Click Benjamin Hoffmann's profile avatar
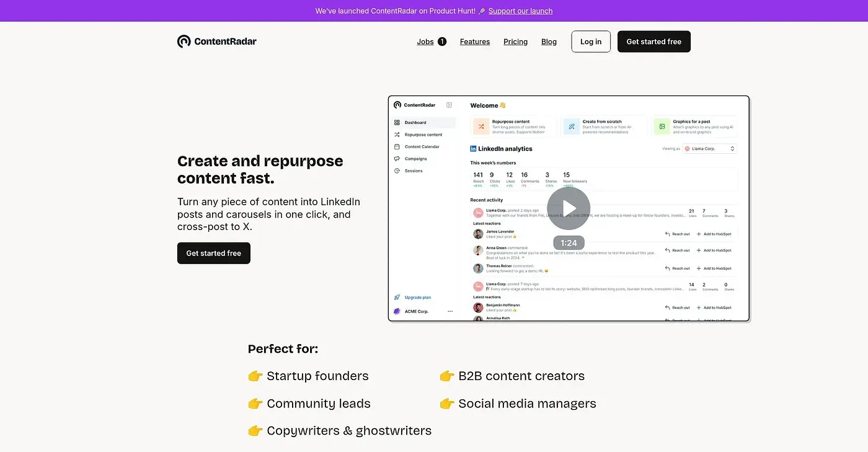The image size is (868, 452). pos(478,308)
